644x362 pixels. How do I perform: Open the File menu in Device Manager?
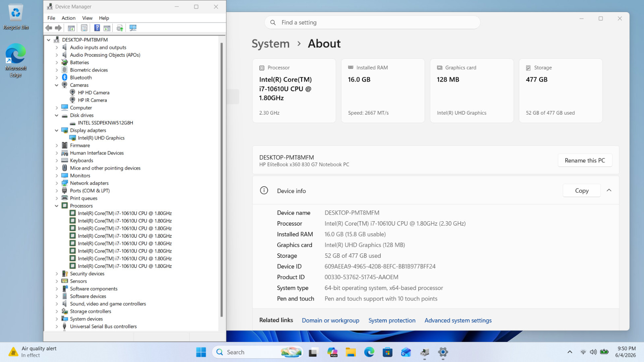pos(51,18)
